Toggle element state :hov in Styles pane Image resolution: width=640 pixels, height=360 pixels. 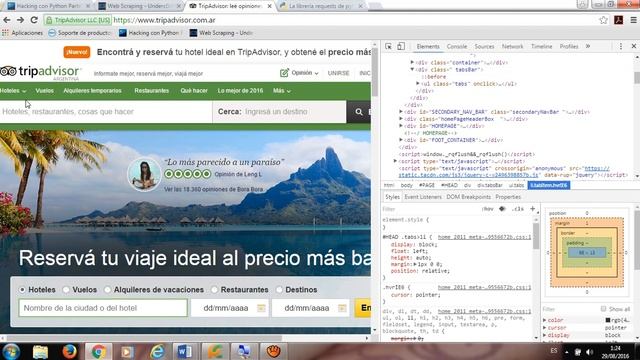tap(487, 209)
